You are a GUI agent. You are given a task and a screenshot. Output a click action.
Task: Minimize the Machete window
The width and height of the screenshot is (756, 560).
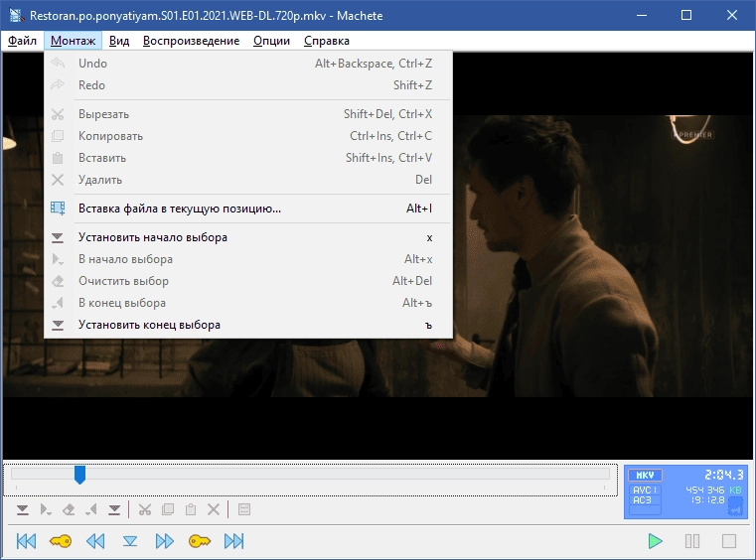click(x=641, y=16)
